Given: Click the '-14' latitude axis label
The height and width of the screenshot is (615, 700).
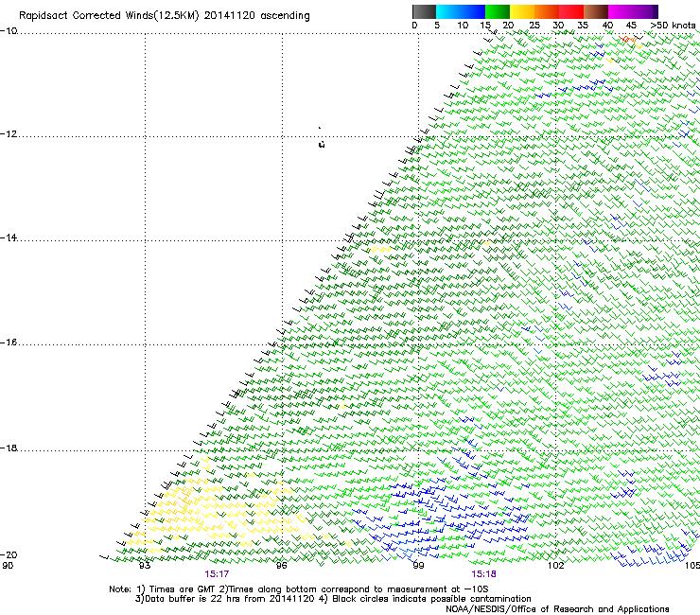Looking at the screenshot, I should (x=9, y=238).
